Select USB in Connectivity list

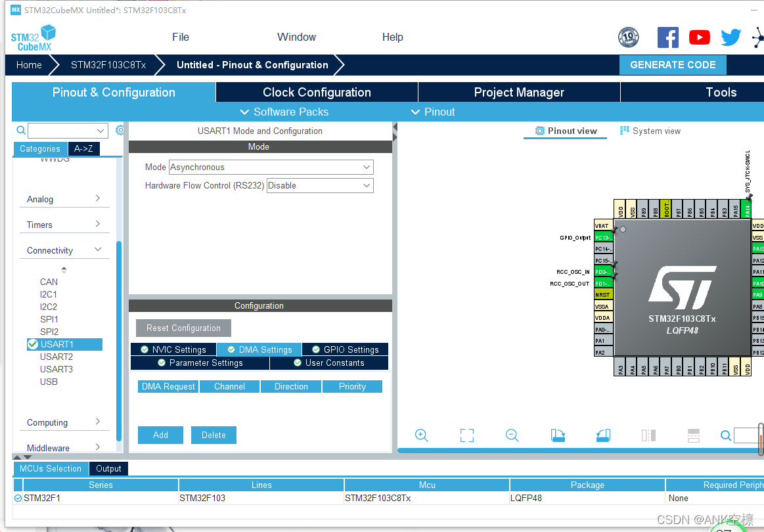point(49,382)
